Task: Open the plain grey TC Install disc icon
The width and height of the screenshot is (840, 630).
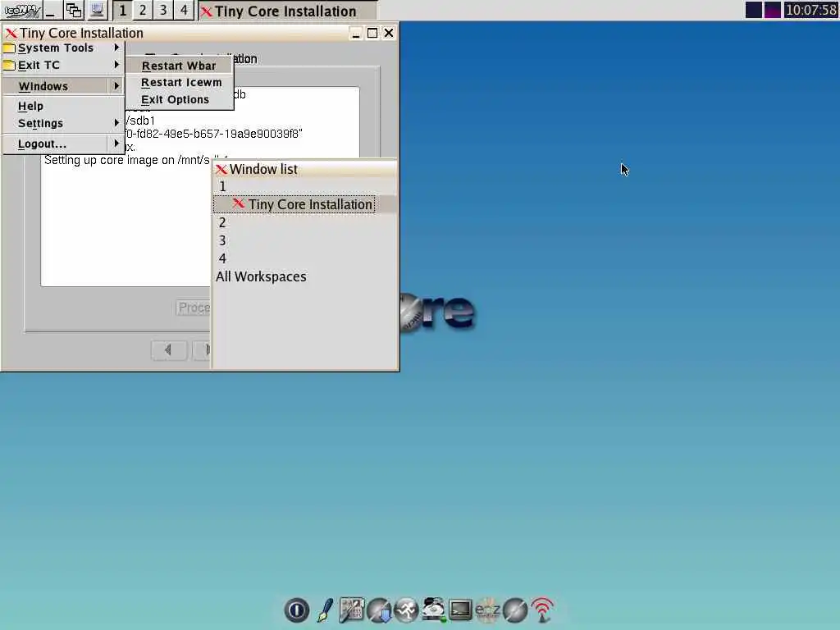Action: click(x=515, y=610)
